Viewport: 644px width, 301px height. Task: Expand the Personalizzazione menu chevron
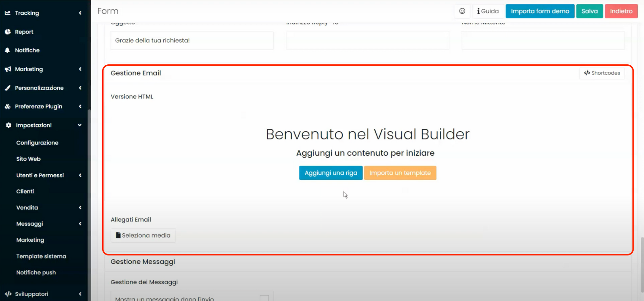click(80, 88)
